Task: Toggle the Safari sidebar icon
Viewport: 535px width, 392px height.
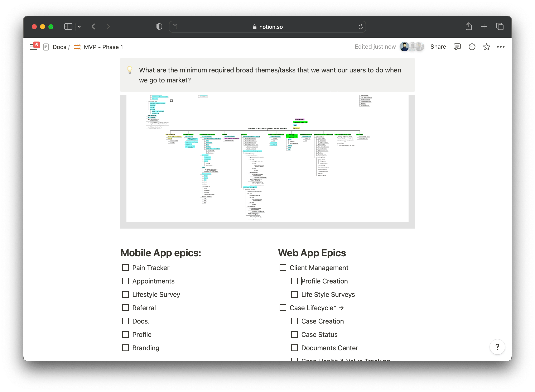Action: [x=68, y=27]
